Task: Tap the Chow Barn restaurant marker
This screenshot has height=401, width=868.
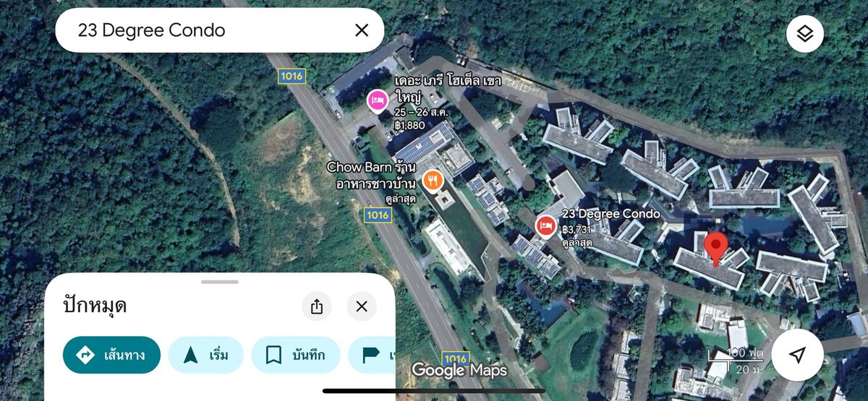Action: (x=433, y=180)
